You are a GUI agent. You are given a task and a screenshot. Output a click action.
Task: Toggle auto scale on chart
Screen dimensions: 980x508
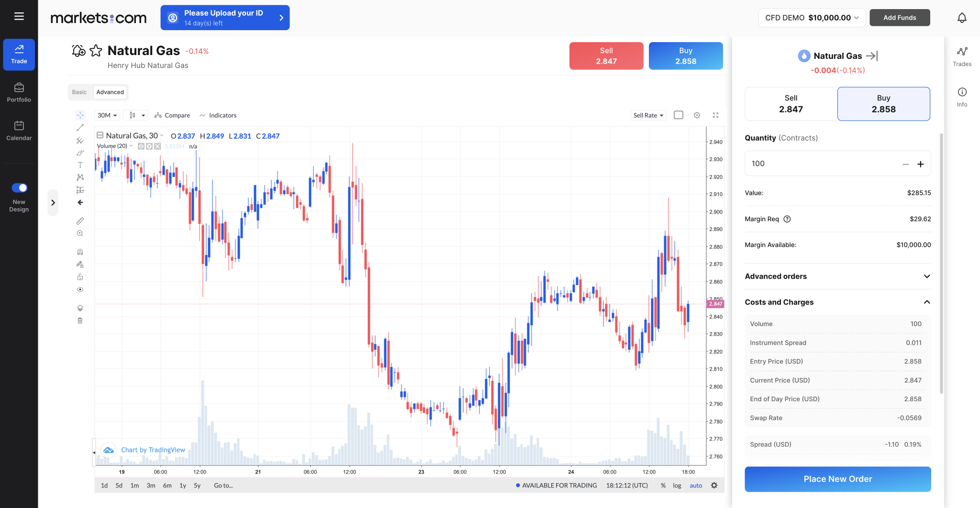pos(696,485)
